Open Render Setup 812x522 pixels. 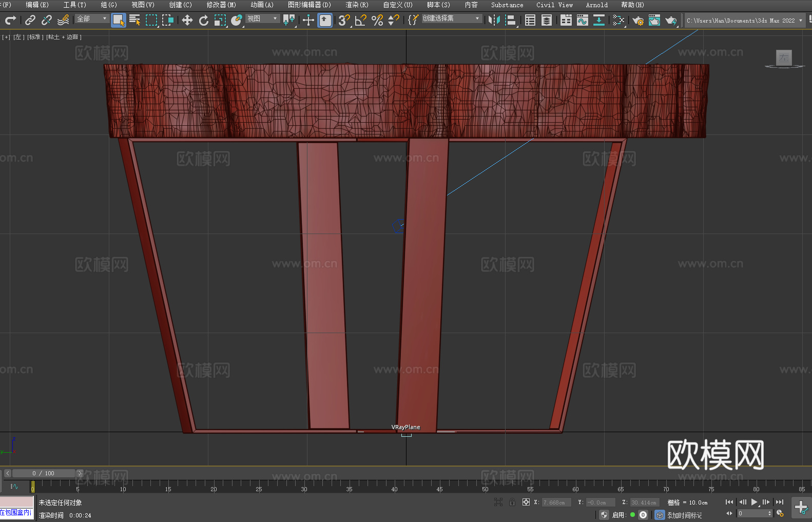[x=638, y=20]
